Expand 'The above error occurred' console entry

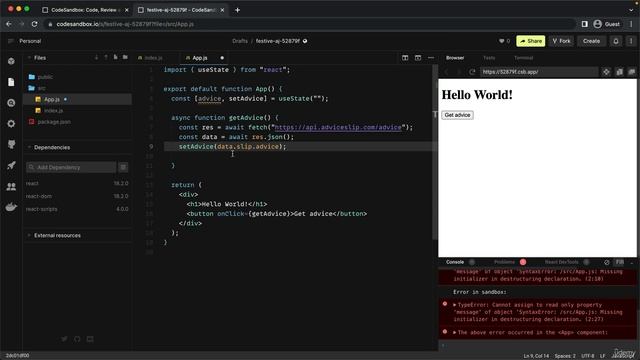tap(455, 332)
